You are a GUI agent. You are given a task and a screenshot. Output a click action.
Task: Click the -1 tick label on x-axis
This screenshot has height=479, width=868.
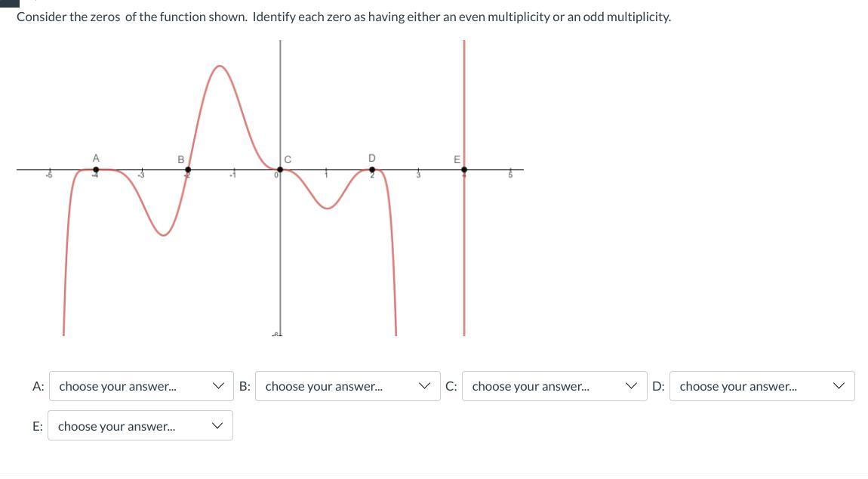pyautogui.click(x=233, y=175)
